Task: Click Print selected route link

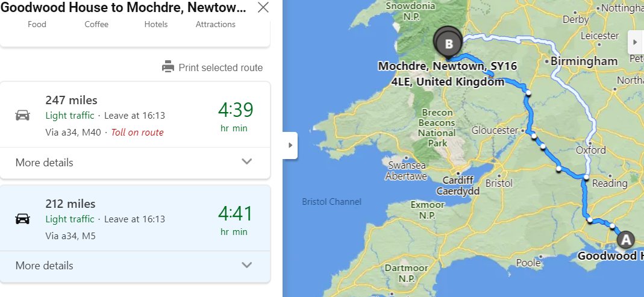Action: click(x=220, y=67)
